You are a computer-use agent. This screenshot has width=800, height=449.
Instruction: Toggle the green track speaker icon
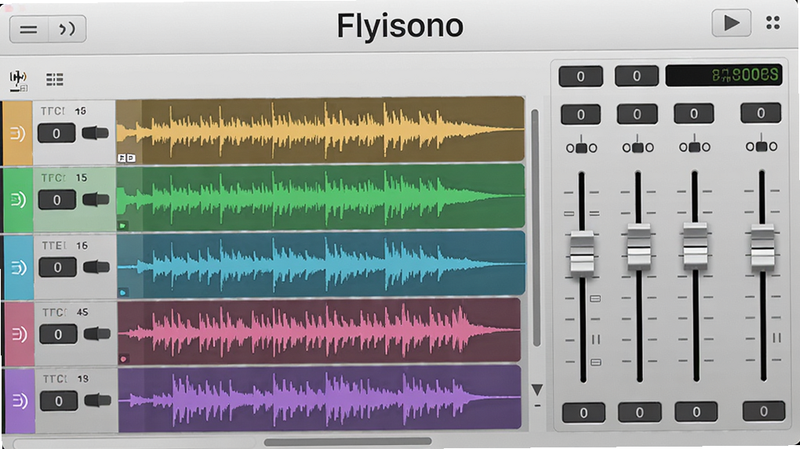pyautogui.click(x=18, y=199)
